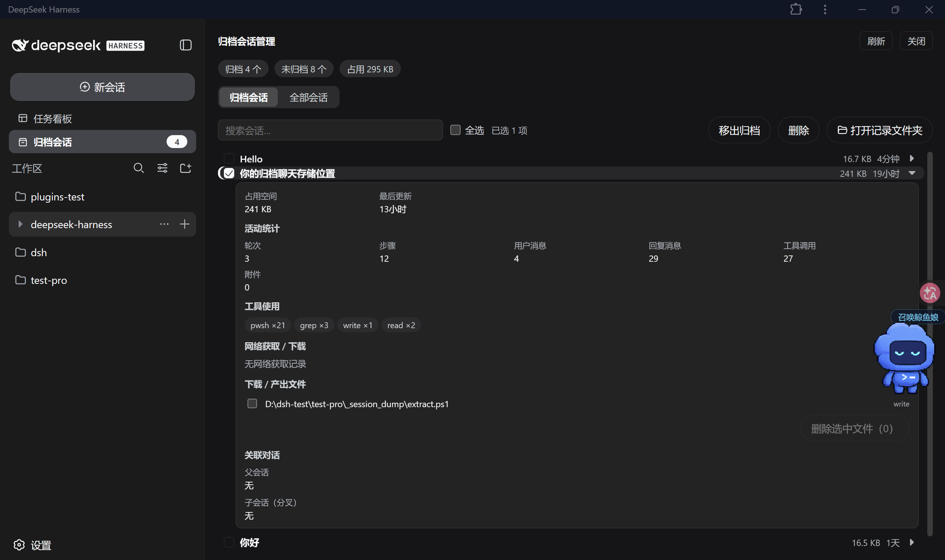Click the add workspace folder icon
Viewport: 945px width, 560px height.
[x=185, y=168]
